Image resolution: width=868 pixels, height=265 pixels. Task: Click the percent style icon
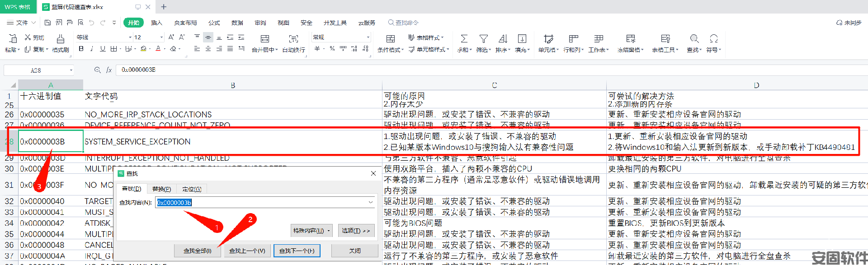point(332,49)
